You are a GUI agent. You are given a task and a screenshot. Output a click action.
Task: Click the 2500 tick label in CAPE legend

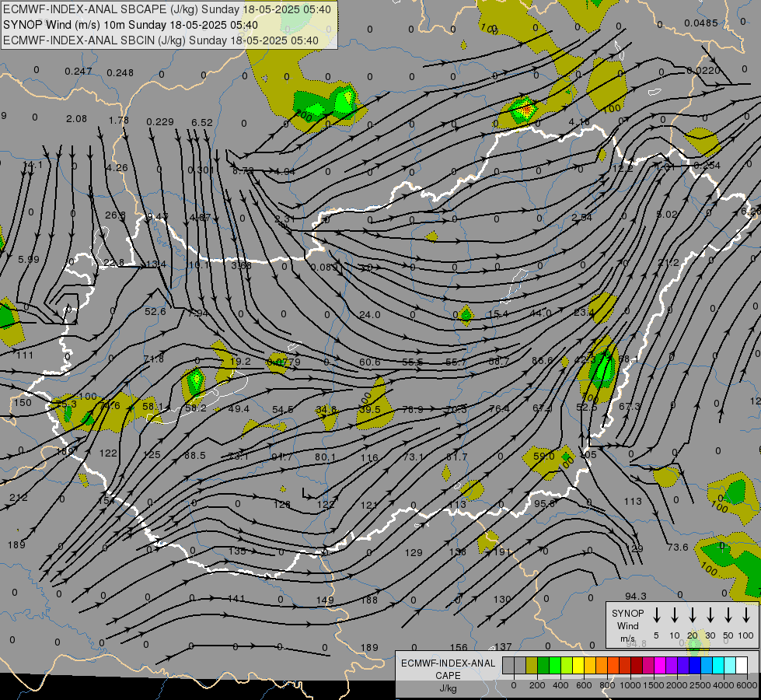click(x=701, y=685)
